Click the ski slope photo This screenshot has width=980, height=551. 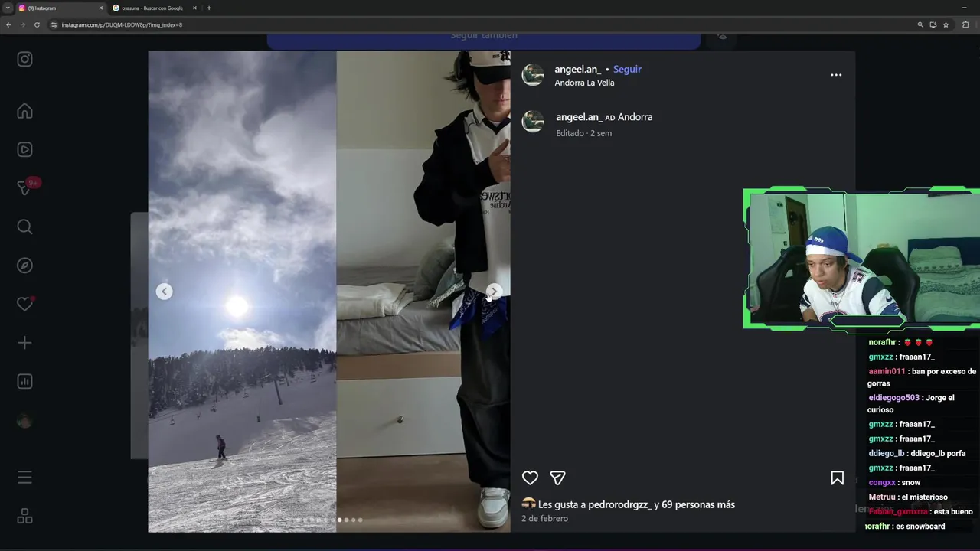click(x=242, y=292)
